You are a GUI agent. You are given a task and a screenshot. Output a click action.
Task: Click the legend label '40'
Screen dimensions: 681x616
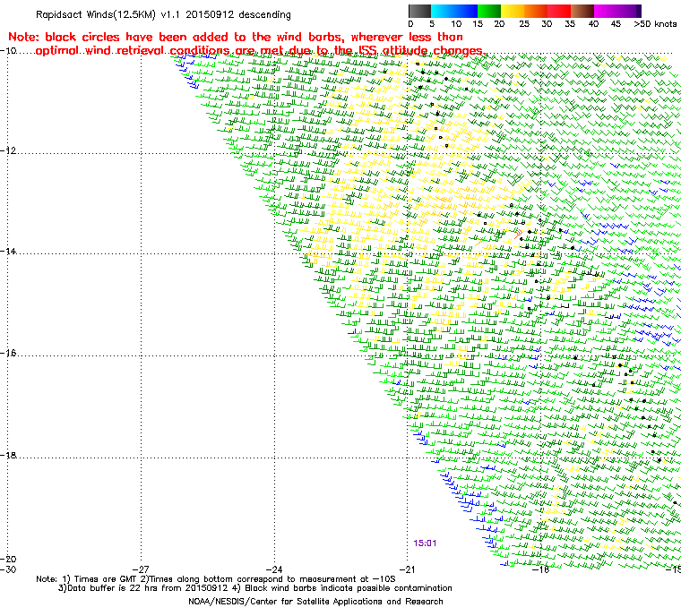pyautogui.click(x=594, y=24)
